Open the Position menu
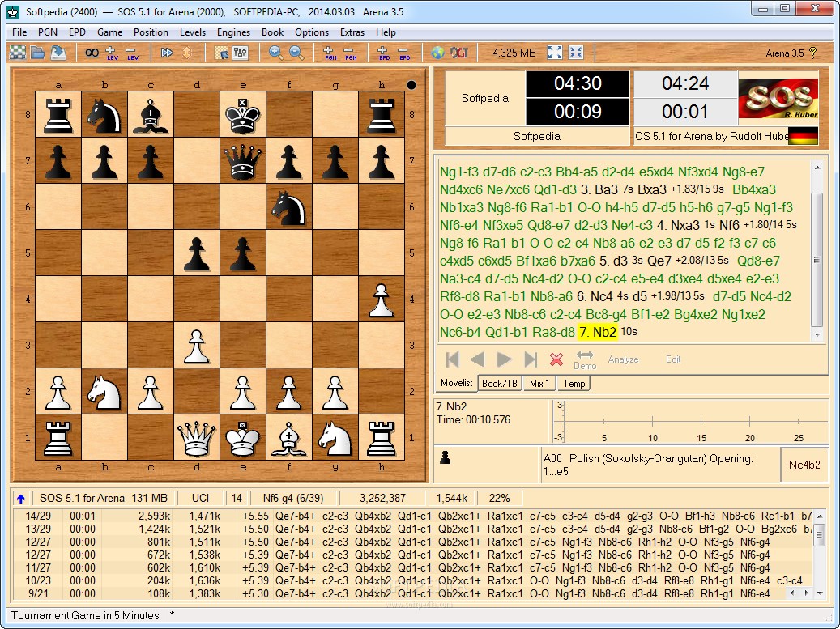This screenshot has width=840, height=629. [151, 32]
